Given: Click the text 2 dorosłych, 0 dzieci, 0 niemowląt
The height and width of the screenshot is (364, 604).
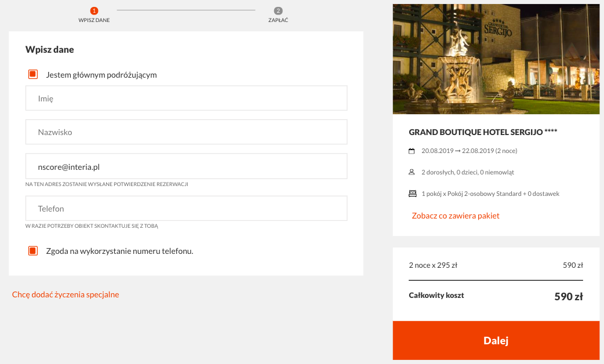Looking at the screenshot, I should pyautogui.click(x=468, y=172).
